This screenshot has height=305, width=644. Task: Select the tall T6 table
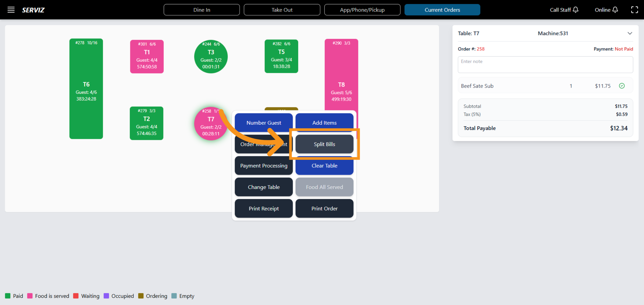click(86, 89)
